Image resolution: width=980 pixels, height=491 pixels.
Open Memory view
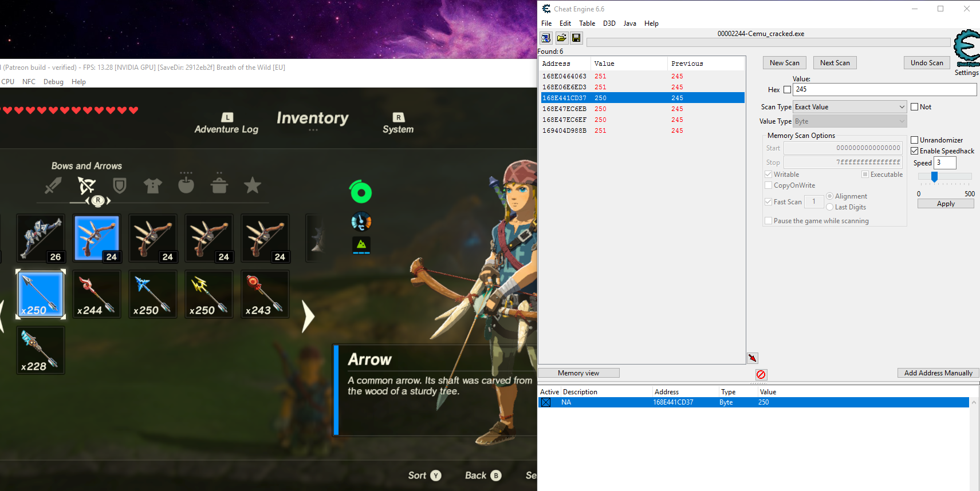pos(578,373)
